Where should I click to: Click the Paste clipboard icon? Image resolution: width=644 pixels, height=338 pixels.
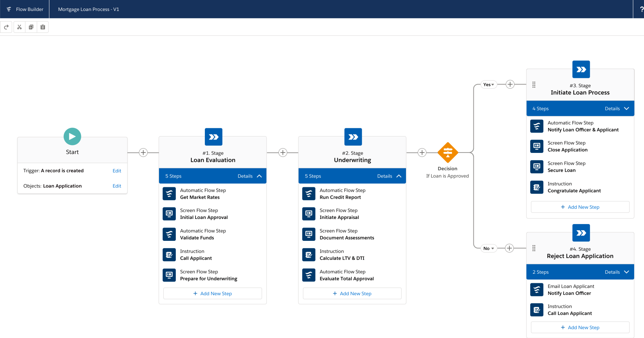43,27
